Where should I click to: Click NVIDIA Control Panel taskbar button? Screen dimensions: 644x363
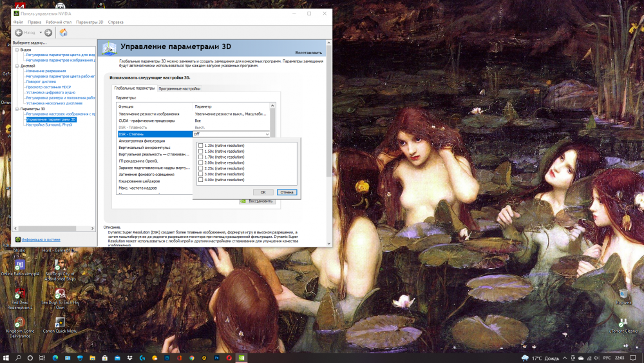241,358
